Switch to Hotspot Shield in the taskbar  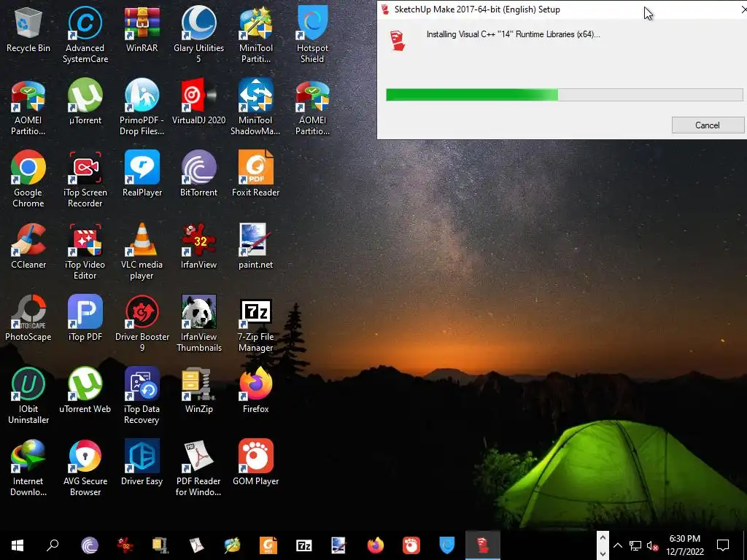pyautogui.click(x=447, y=545)
